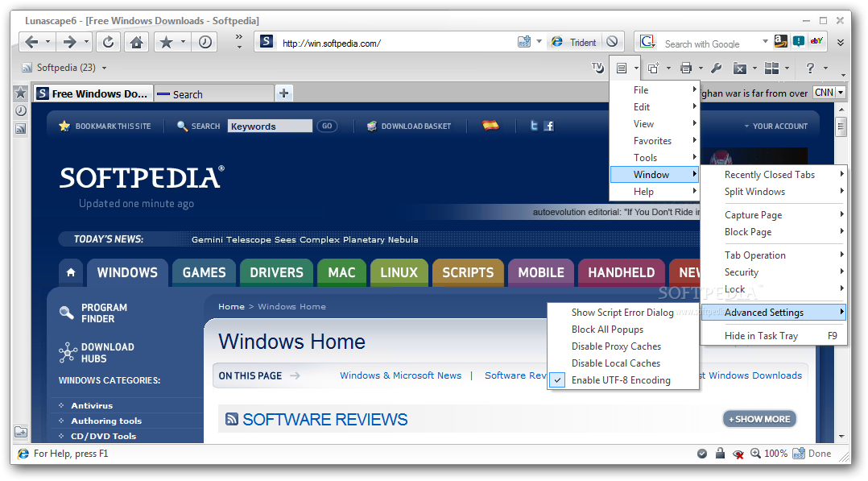Open the Print button dropdown arrow

701,68
